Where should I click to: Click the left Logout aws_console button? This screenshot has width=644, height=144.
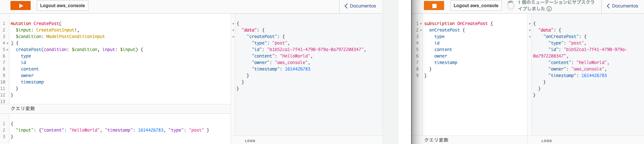point(62,6)
